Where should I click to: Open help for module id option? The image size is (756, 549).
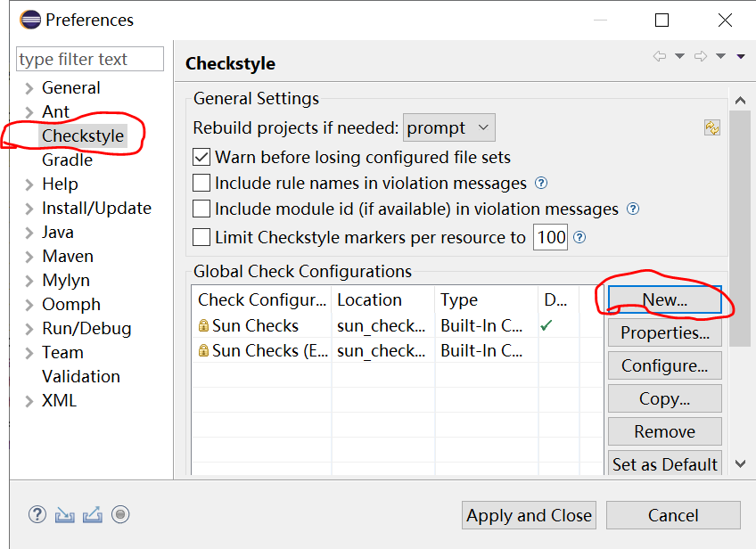633,209
